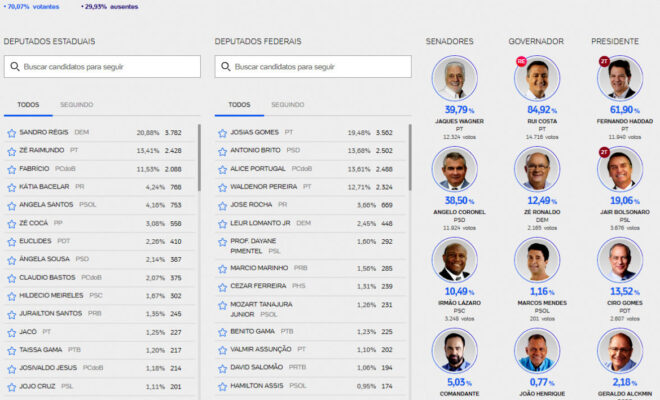Image resolution: width=660 pixels, height=400 pixels.
Task: Star candidate Kátia Bacelar
Action: [12, 187]
